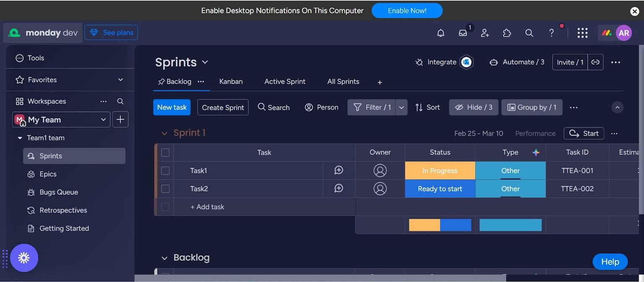Open the products switcher grid icon
The width and height of the screenshot is (644, 282).
(582, 33)
